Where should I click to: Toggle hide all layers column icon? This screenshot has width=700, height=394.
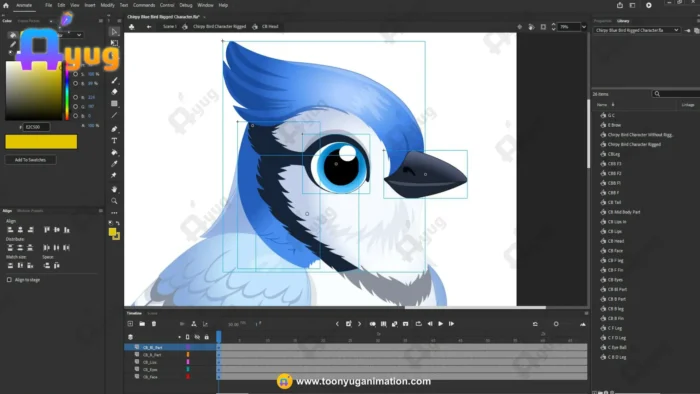click(x=197, y=337)
